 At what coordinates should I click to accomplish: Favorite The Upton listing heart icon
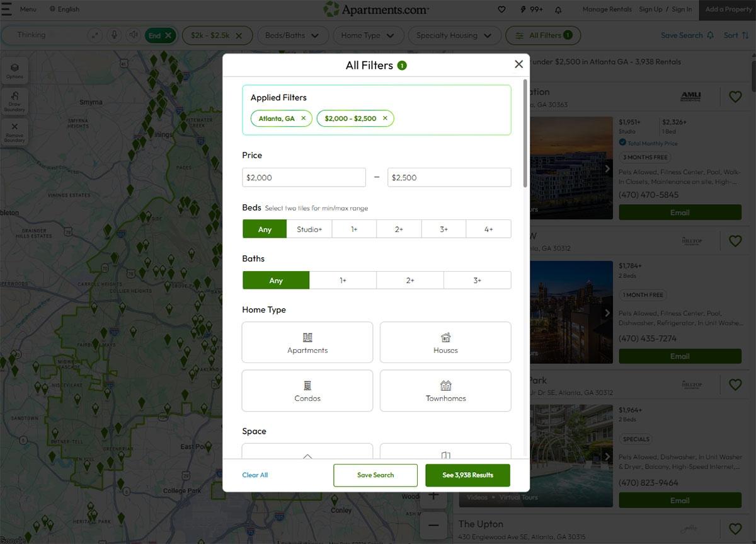(x=735, y=528)
